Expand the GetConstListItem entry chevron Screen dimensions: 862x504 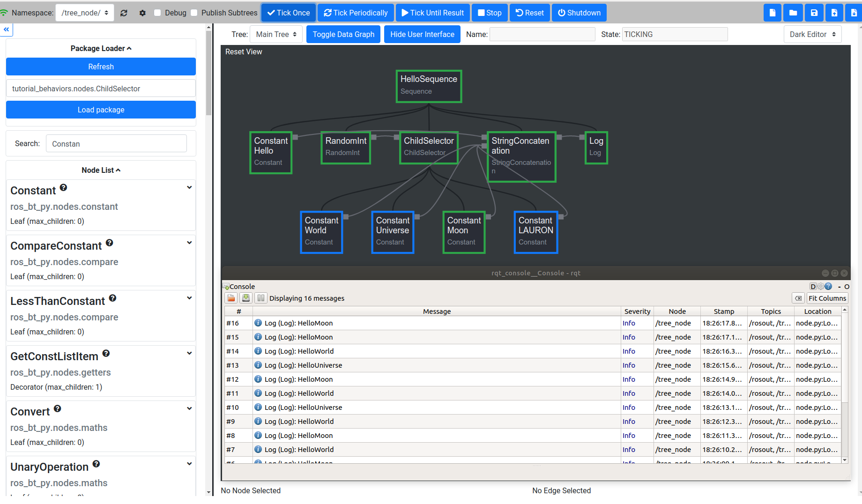click(x=189, y=353)
